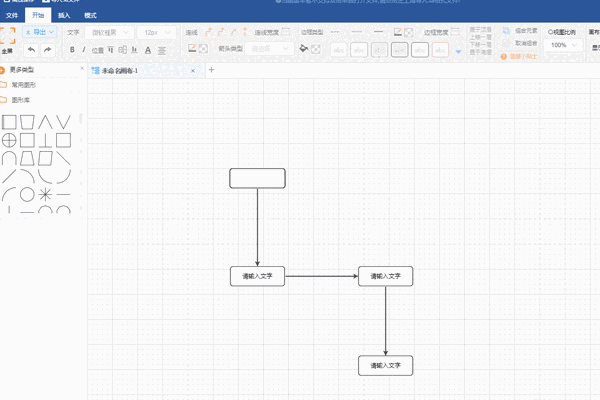Open the 导出 export dropdown
Viewport: 600px width, 400px height.
point(41,33)
